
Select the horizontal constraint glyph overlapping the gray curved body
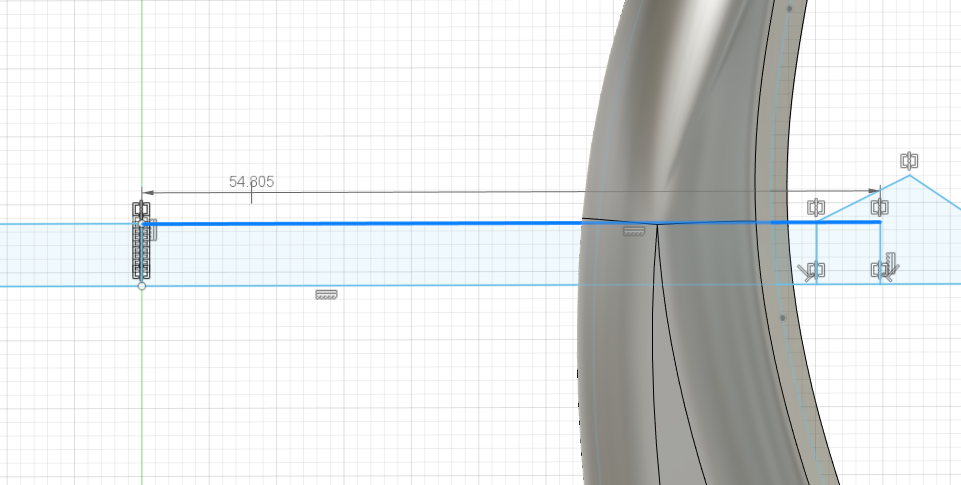tap(634, 232)
